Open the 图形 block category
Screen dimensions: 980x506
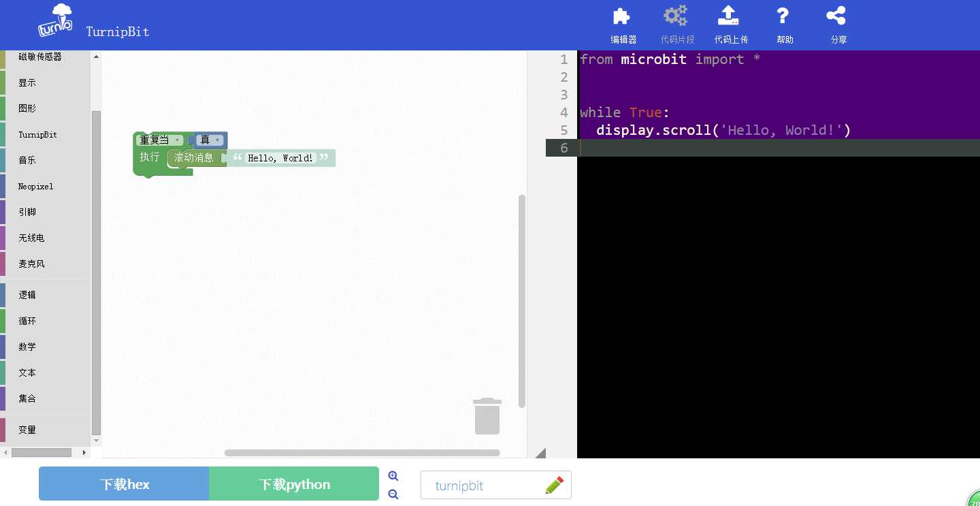click(x=45, y=108)
